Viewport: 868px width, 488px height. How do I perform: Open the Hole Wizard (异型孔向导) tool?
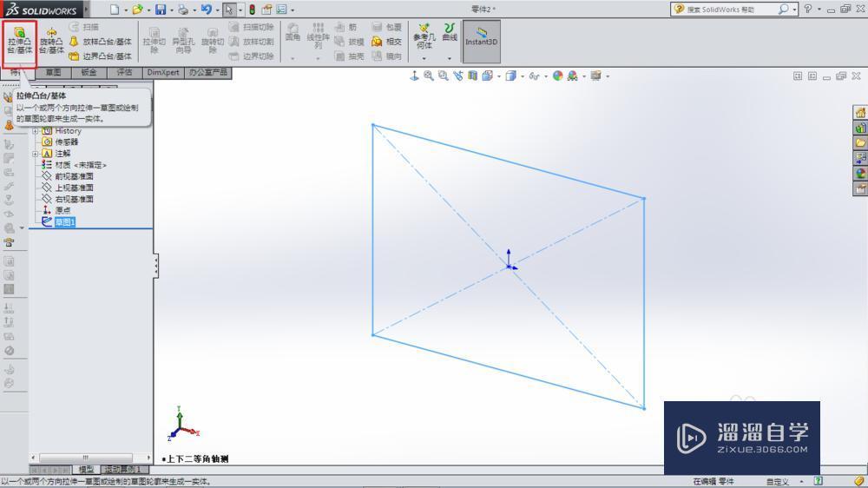(x=183, y=42)
